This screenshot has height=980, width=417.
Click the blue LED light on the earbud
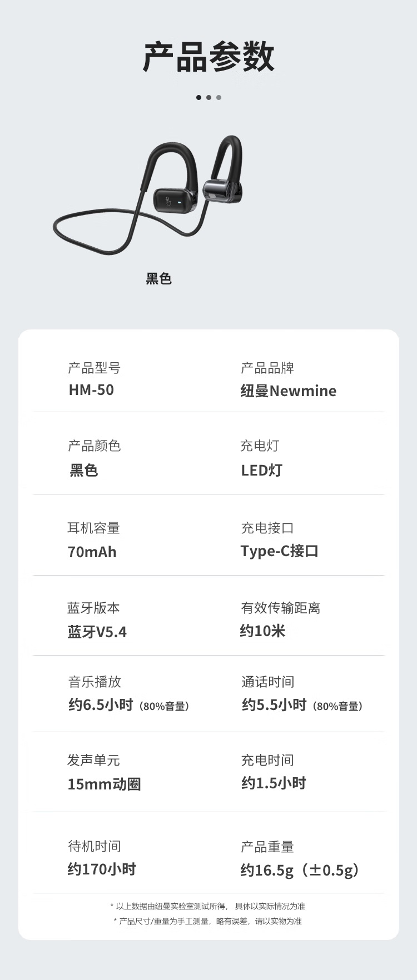point(180,201)
